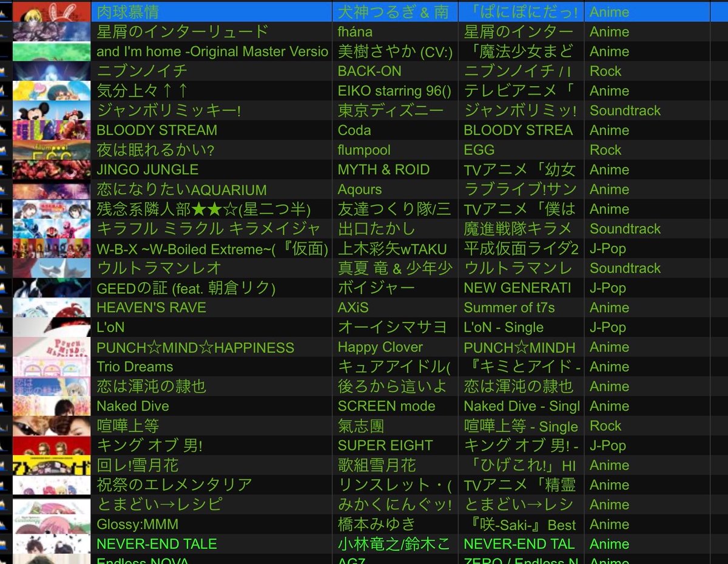
Task: Select the artist BACK-ON
Action: coord(369,71)
